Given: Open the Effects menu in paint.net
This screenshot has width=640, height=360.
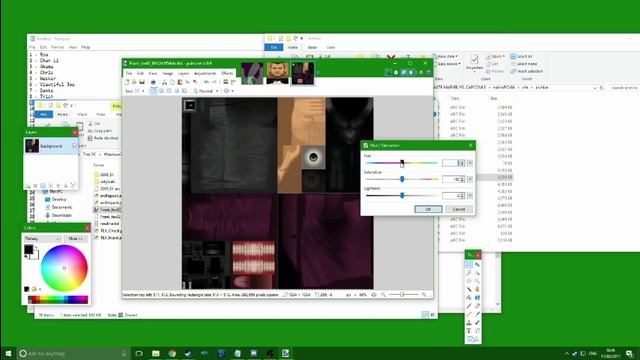Looking at the screenshot, I should [227, 73].
